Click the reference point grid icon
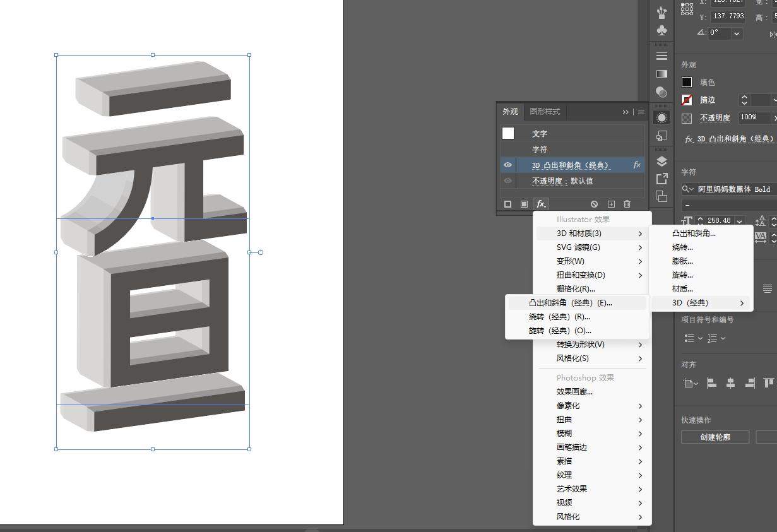This screenshot has width=777, height=532. (687, 9)
